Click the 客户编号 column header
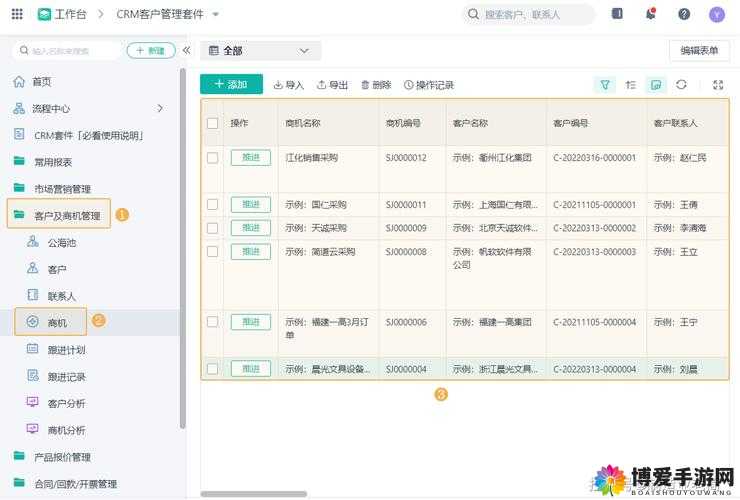 click(571, 123)
